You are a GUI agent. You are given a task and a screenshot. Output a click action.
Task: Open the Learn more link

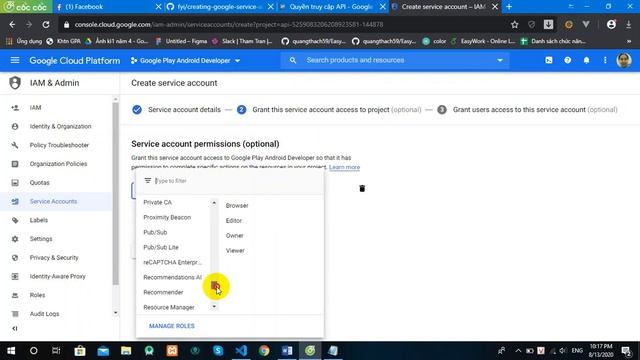click(x=344, y=167)
